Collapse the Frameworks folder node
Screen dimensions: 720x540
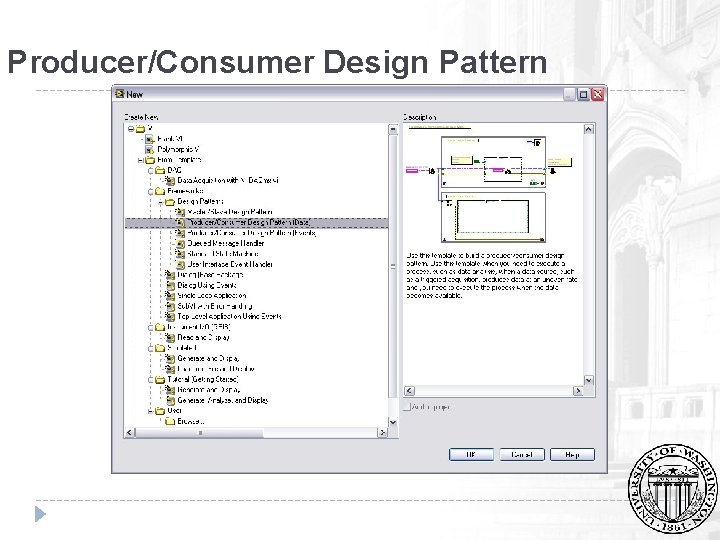(151, 191)
